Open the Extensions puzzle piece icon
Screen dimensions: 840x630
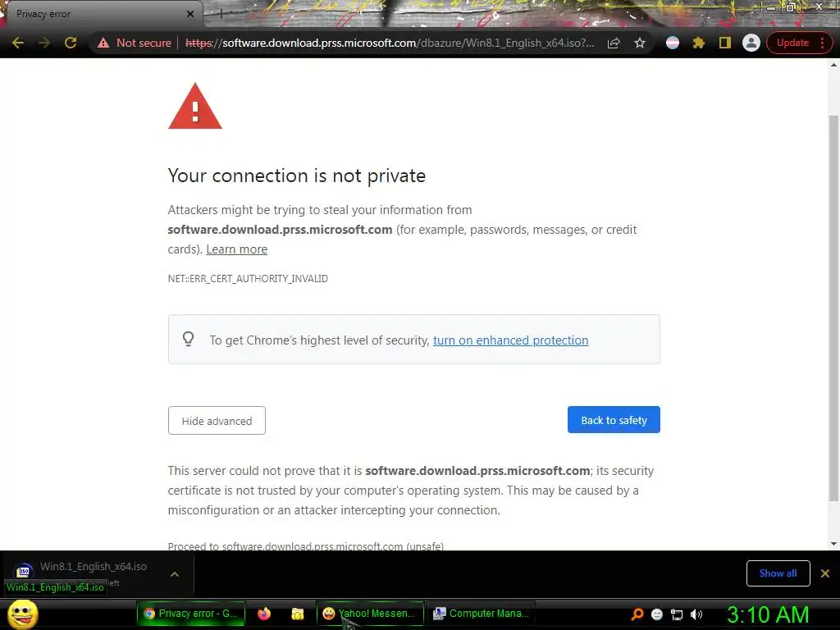tap(699, 43)
